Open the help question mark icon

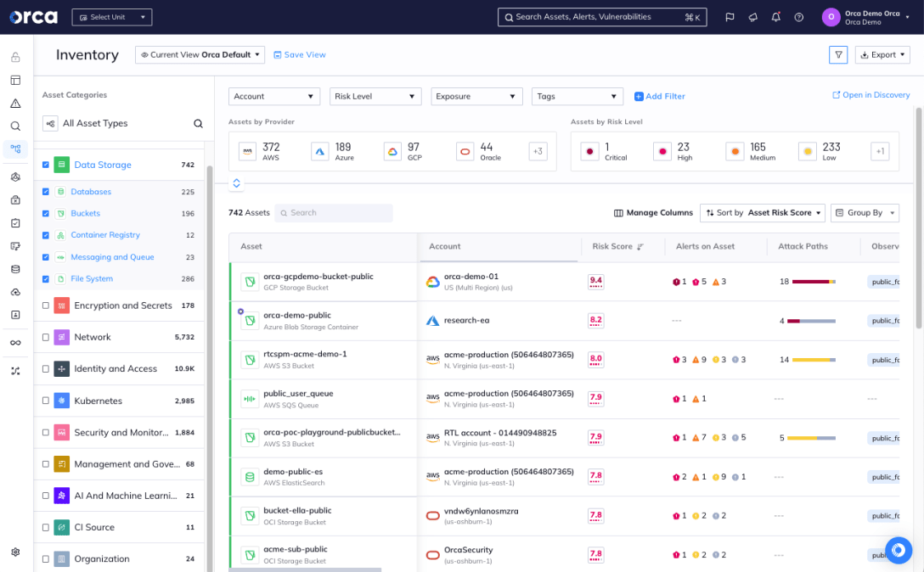(x=798, y=17)
